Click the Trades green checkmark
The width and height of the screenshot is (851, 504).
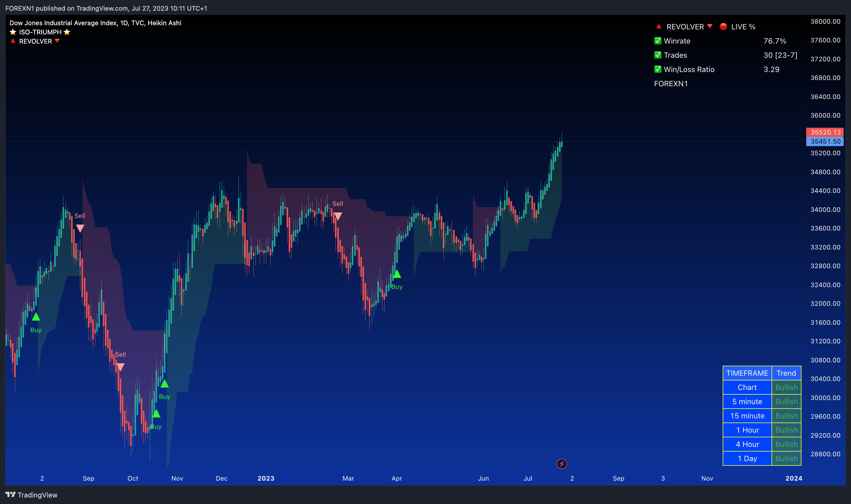658,55
